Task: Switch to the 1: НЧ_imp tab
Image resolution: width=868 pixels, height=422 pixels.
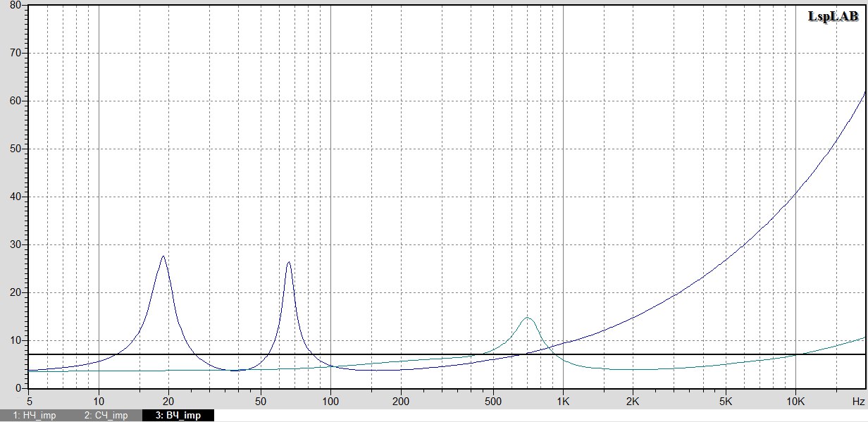Action: pyautogui.click(x=35, y=416)
